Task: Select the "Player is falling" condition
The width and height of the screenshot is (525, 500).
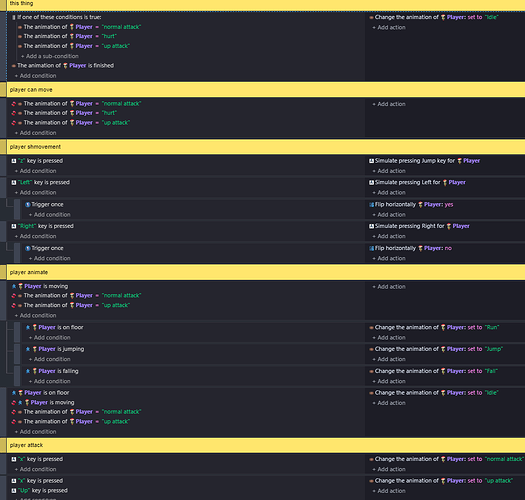Action: pos(52,371)
